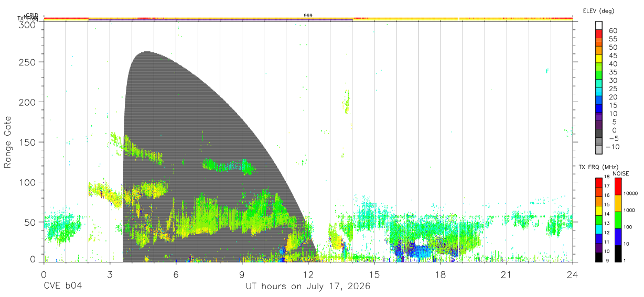Click the "100" range gate tick label
This screenshot has height=297, width=644.
[27, 182]
